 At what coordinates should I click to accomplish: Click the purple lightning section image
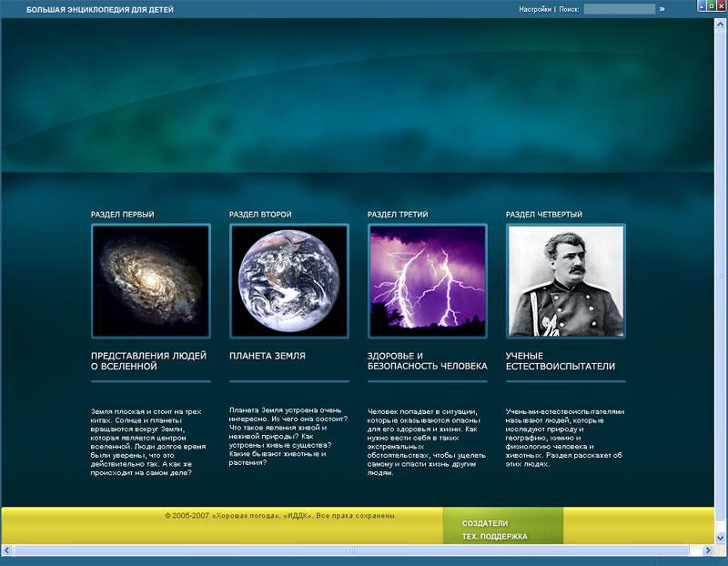[x=427, y=280]
